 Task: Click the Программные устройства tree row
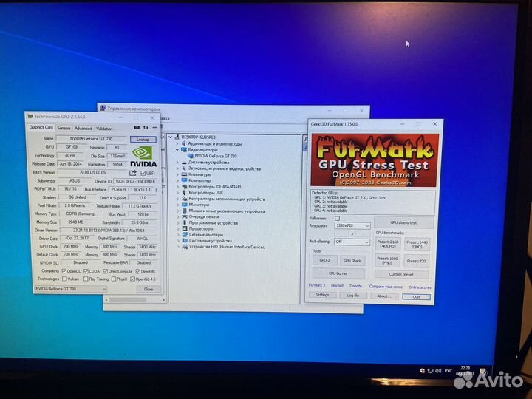click(213, 223)
